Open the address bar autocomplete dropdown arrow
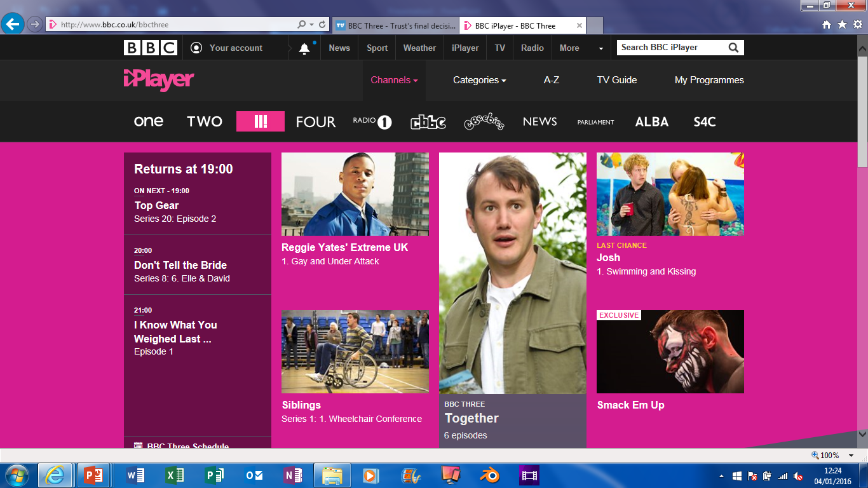Viewport: 868px width, 488px height. [311, 25]
